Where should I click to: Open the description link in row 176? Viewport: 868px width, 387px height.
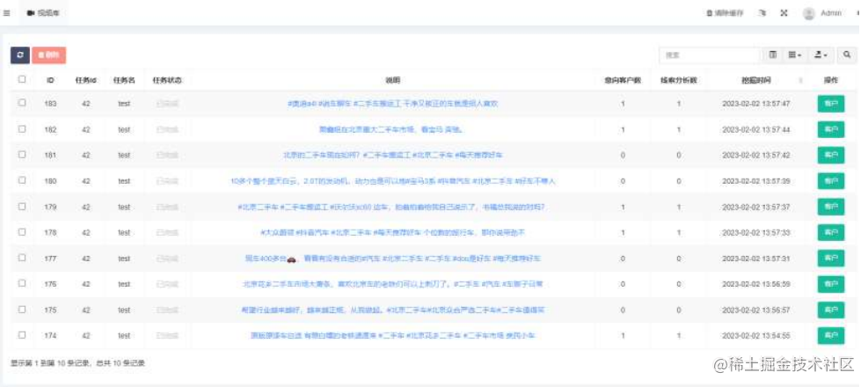(393, 284)
